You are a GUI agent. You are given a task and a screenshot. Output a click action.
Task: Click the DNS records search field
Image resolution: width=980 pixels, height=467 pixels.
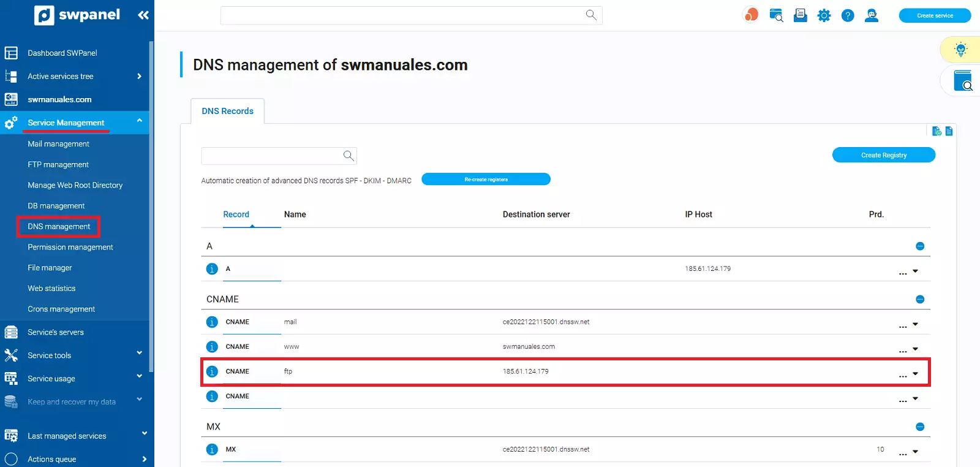coord(273,156)
